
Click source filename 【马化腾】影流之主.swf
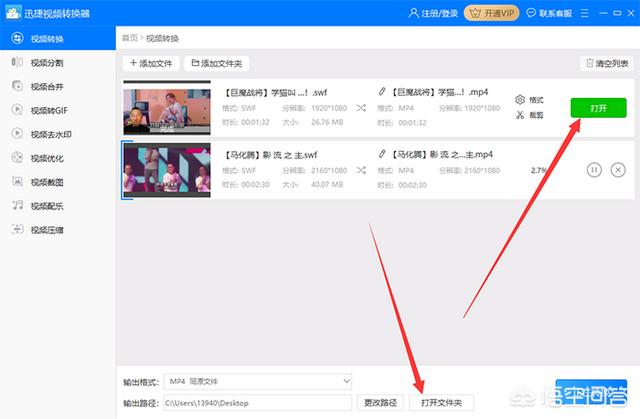point(271,155)
